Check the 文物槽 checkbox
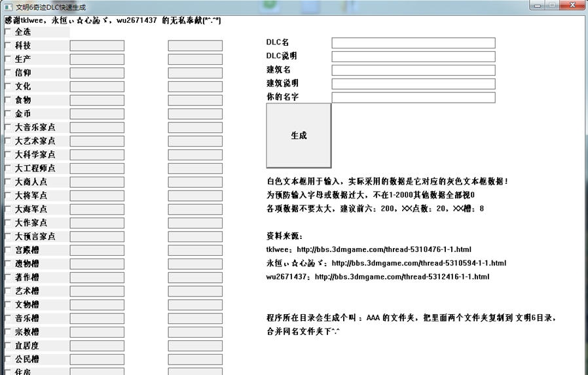Screen dimensions: 588x375 tap(8, 304)
